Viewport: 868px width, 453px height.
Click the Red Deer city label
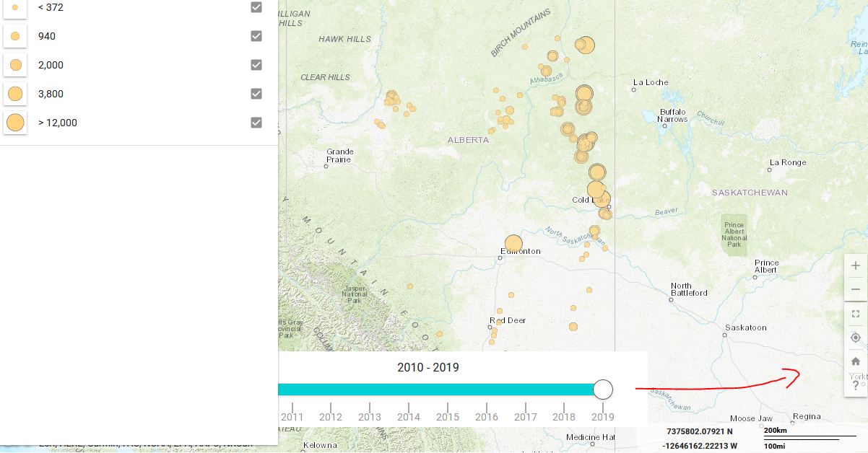pos(508,320)
